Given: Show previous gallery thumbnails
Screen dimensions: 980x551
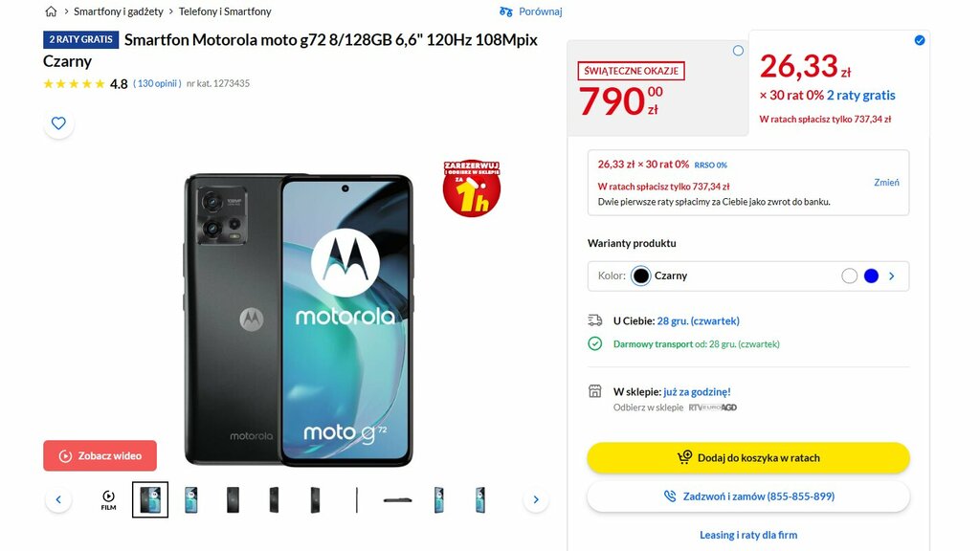Looking at the screenshot, I should point(58,499).
